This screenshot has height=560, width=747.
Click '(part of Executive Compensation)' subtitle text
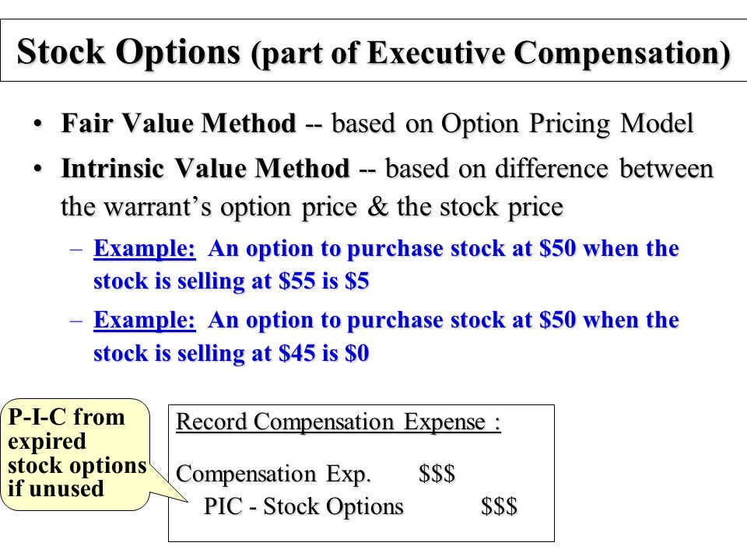[491, 53]
